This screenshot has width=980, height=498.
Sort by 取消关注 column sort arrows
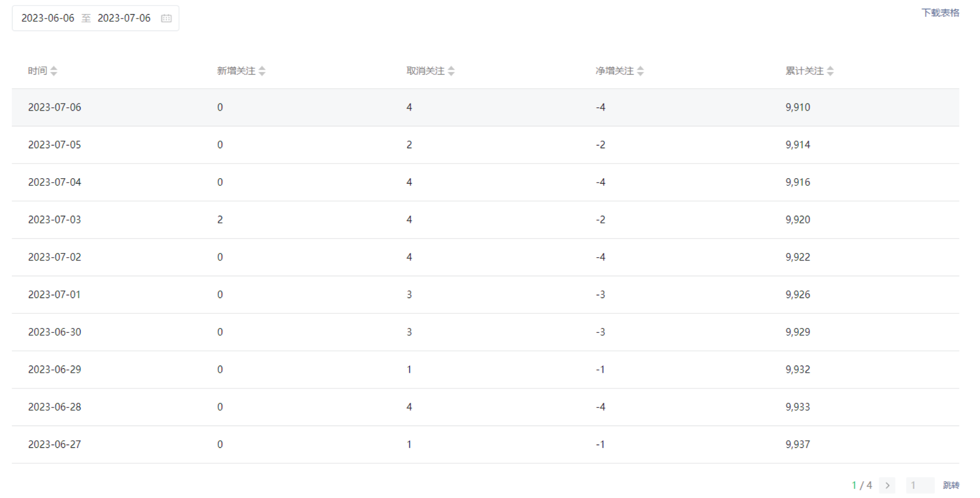451,71
